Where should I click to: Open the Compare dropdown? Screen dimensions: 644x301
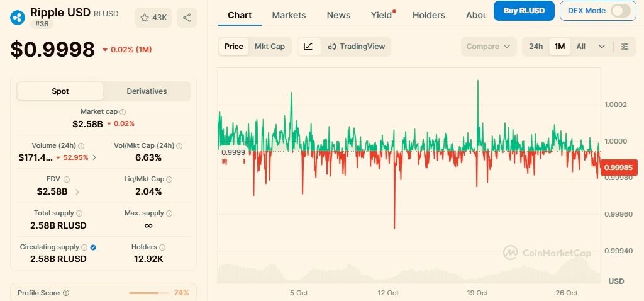pos(488,47)
